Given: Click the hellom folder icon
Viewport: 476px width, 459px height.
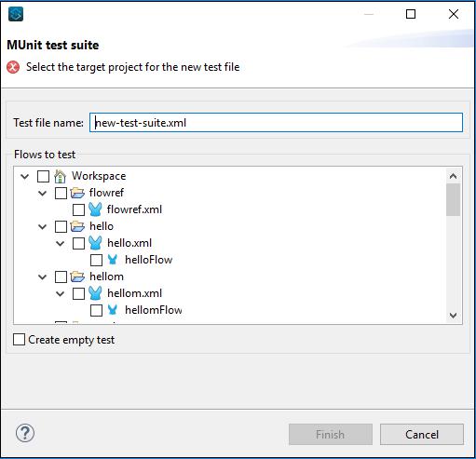Looking at the screenshot, I should coord(77,277).
